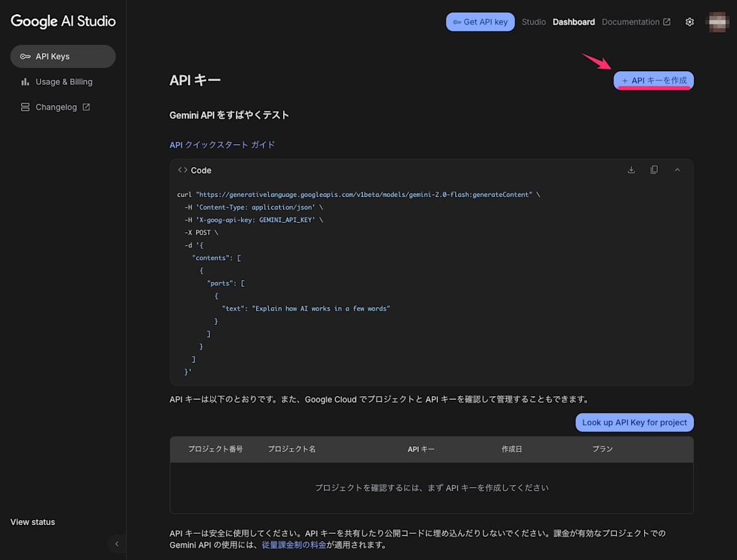
Task: Collapse the Code panel with the chevron
Action: 677,170
